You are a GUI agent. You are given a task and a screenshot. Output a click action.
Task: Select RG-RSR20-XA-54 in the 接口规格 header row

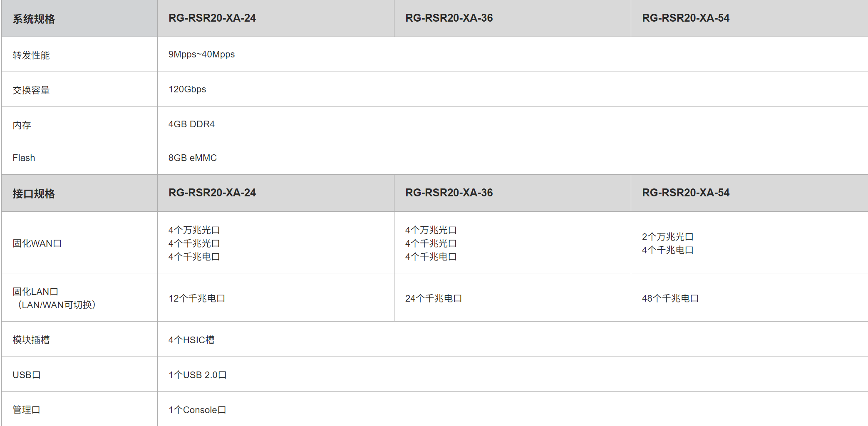(x=685, y=193)
